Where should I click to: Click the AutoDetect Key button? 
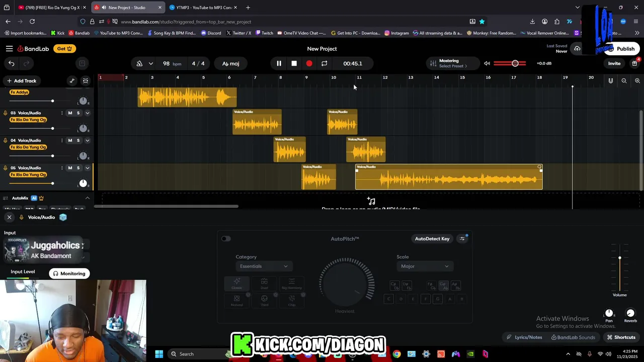432,239
